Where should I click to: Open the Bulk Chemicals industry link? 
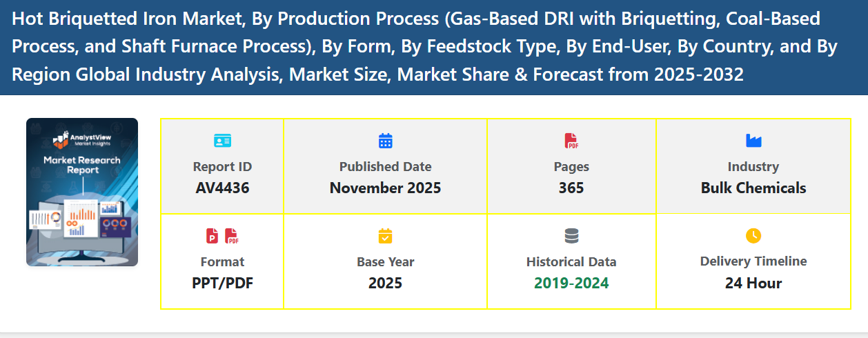[753, 188]
